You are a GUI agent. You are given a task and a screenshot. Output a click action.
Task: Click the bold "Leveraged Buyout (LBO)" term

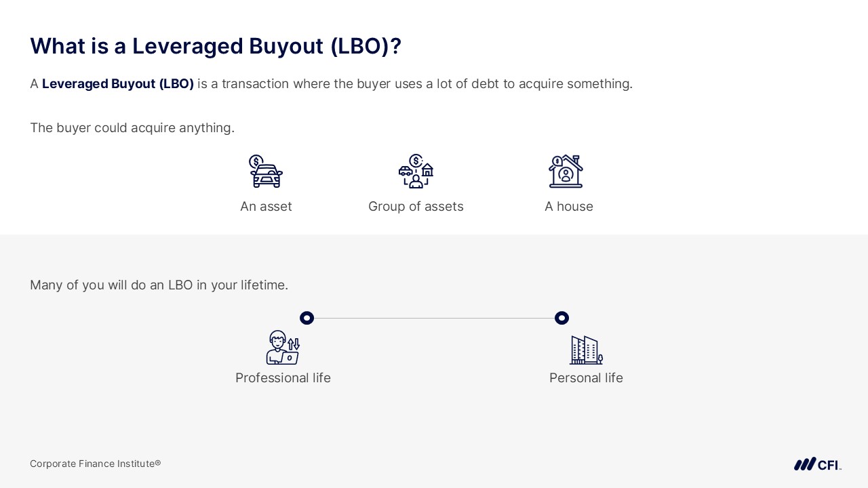(118, 84)
